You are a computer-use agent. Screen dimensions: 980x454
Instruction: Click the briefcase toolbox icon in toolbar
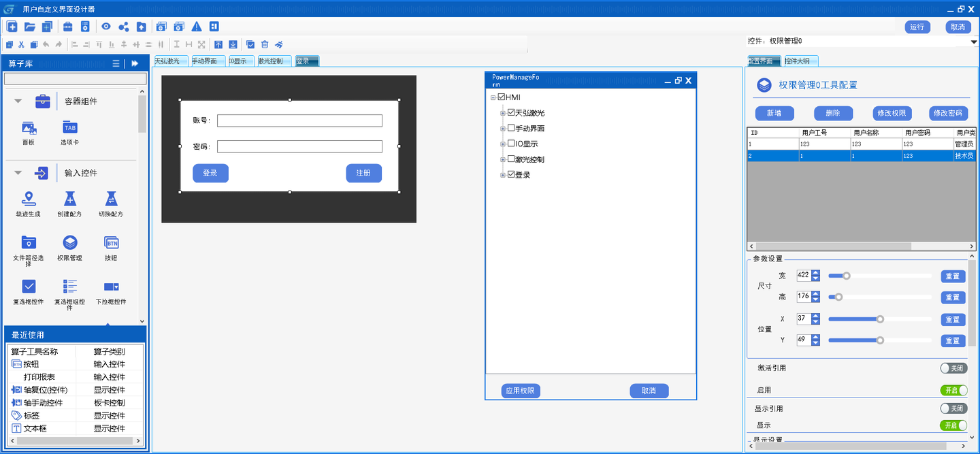coord(67,27)
